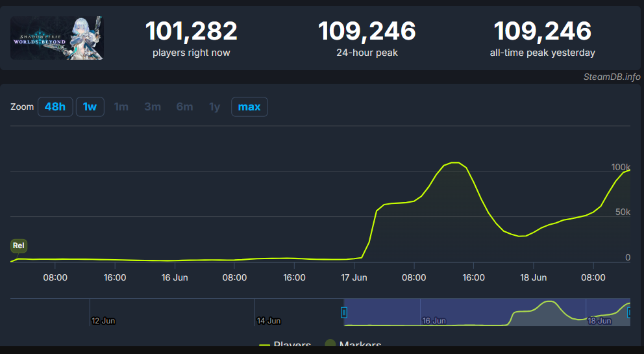Grab the right navigator range handle
Screen dimensions: 644x354
pyautogui.click(x=629, y=312)
